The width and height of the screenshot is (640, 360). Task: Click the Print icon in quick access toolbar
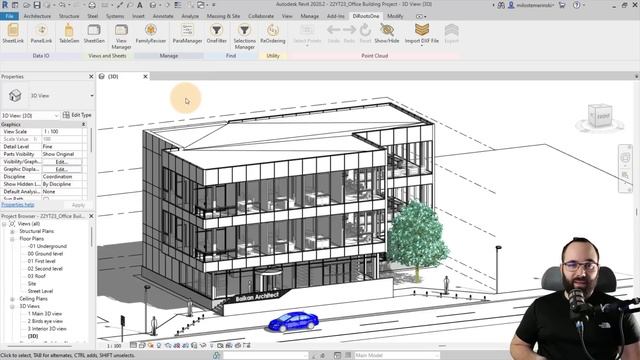coord(92,5)
